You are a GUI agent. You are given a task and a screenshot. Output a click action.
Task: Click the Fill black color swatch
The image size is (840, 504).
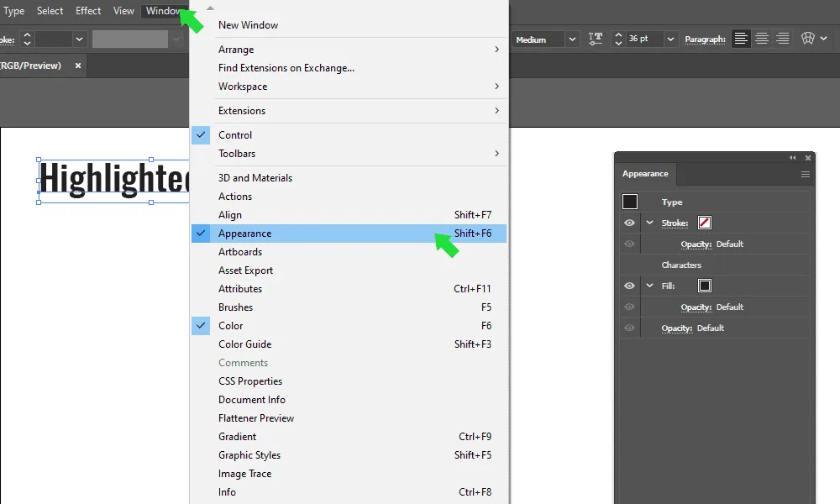pos(705,286)
